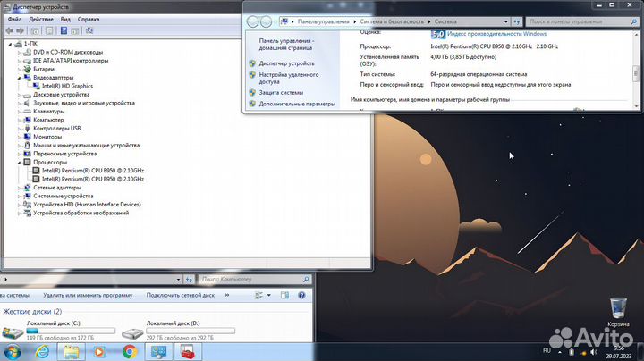Expand the Звуковые, видео и игровые устройства node
This screenshot has height=361, width=644.
point(19,103)
